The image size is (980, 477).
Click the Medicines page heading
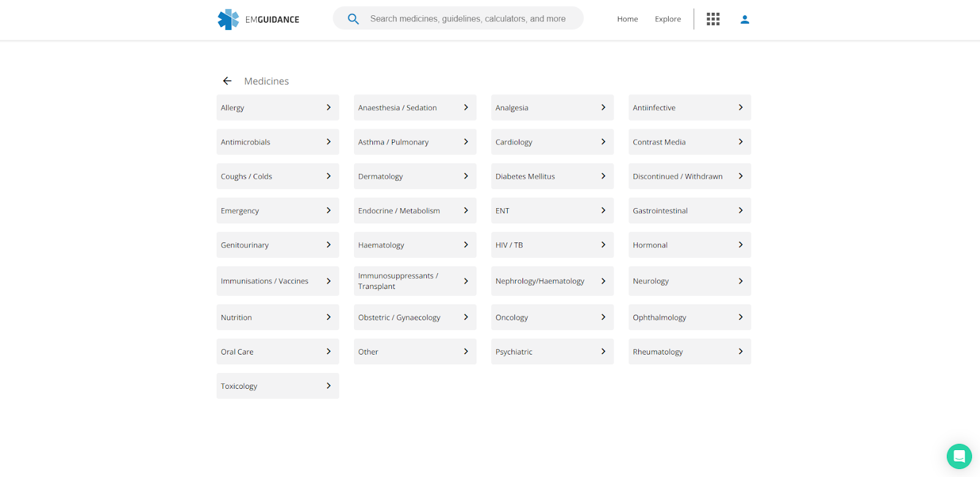266,81
